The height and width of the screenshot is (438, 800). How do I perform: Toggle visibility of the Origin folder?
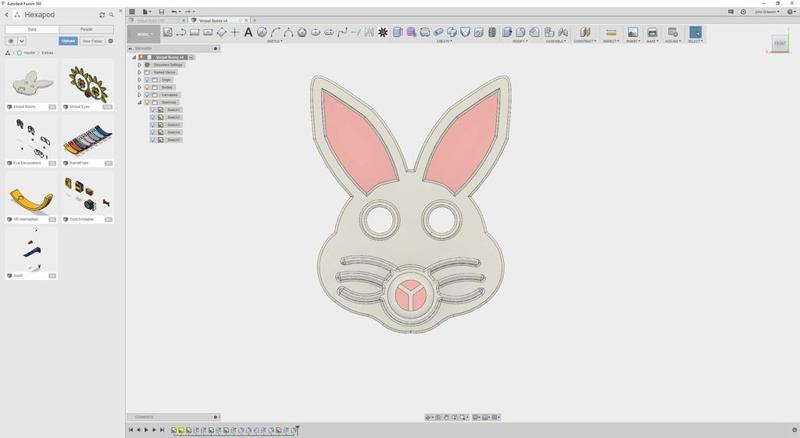click(x=147, y=80)
